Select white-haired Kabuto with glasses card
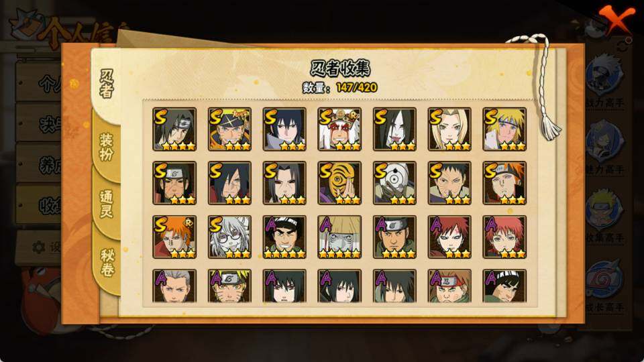 click(x=229, y=237)
